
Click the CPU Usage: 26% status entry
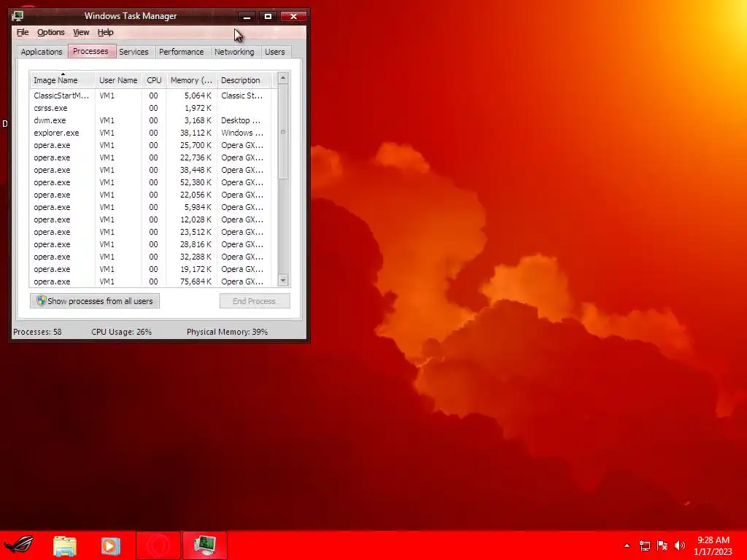pos(122,332)
